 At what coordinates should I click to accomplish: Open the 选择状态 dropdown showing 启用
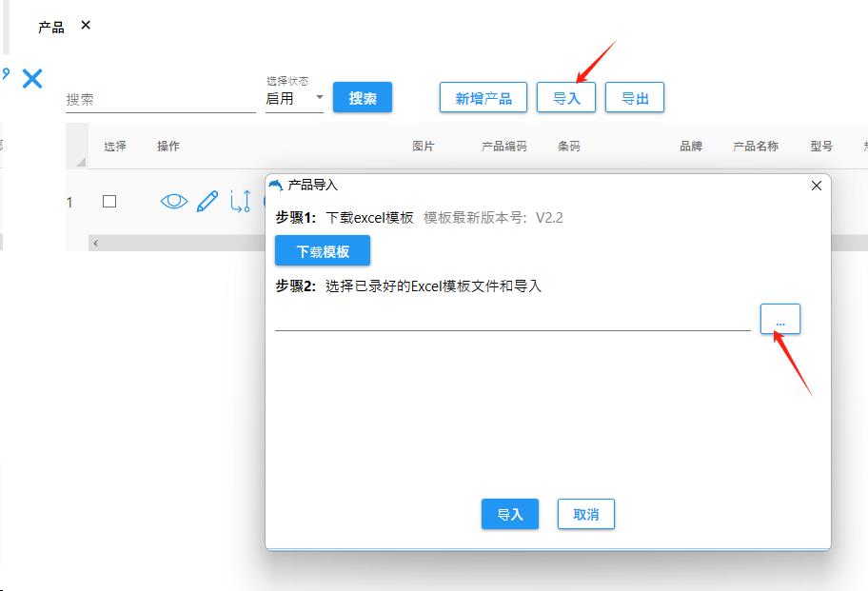[294, 98]
